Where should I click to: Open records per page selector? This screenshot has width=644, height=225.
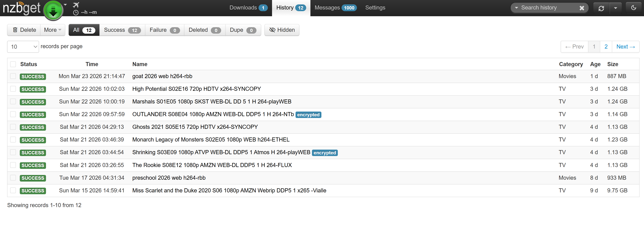click(x=23, y=47)
